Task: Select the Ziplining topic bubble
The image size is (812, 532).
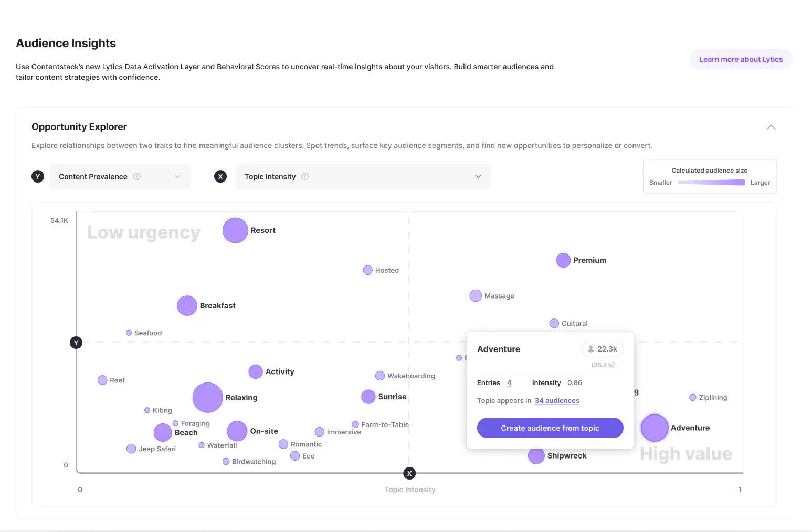Action: pyautogui.click(x=693, y=397)
